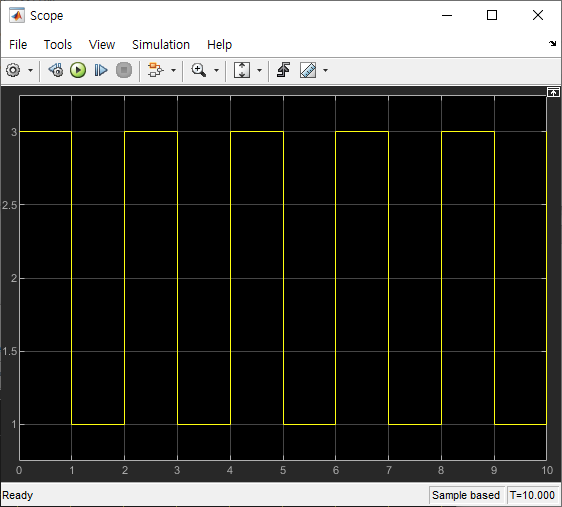Click the y-axis label 1.5
Image resolution: width=562 pixels, height=507 pixels.
coord(9,351)
